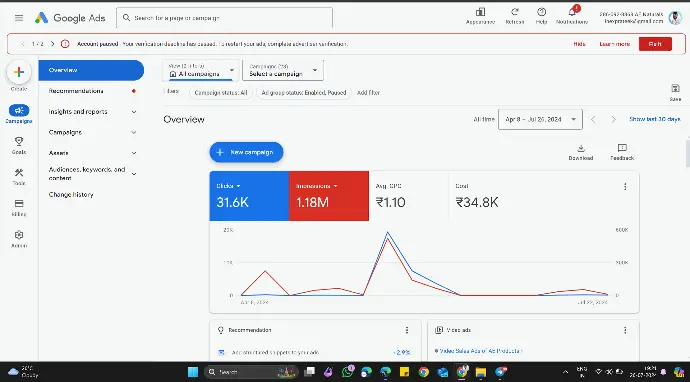
Task: Open the date range dropdown
Action: [x=540, y=119]
